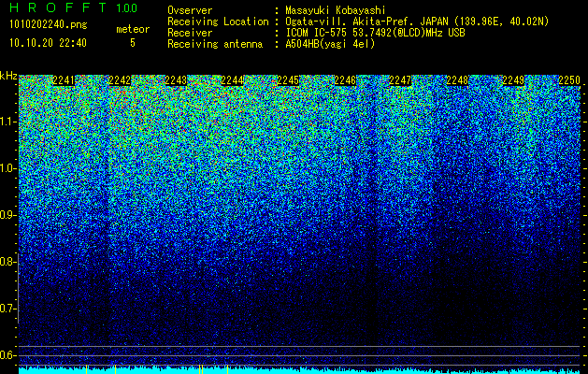Image resolution: width=588 pixels, height=374 pixels.
Task: Click the 1.0 frequency axis label
Action: tap(7, 168)
